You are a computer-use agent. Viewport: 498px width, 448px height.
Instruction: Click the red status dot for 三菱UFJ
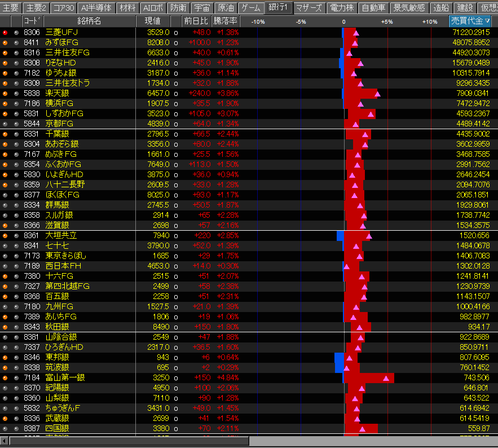coord(5,32)
